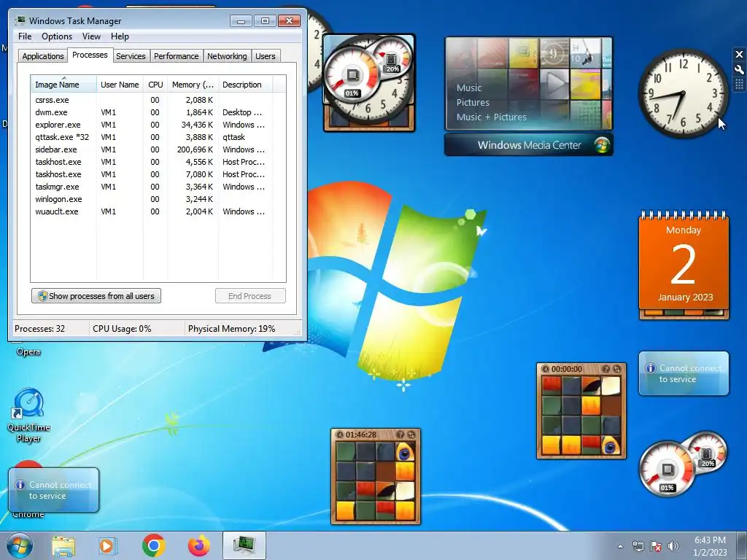Open Windows Explorer from the taskbar

coord(63,546)
